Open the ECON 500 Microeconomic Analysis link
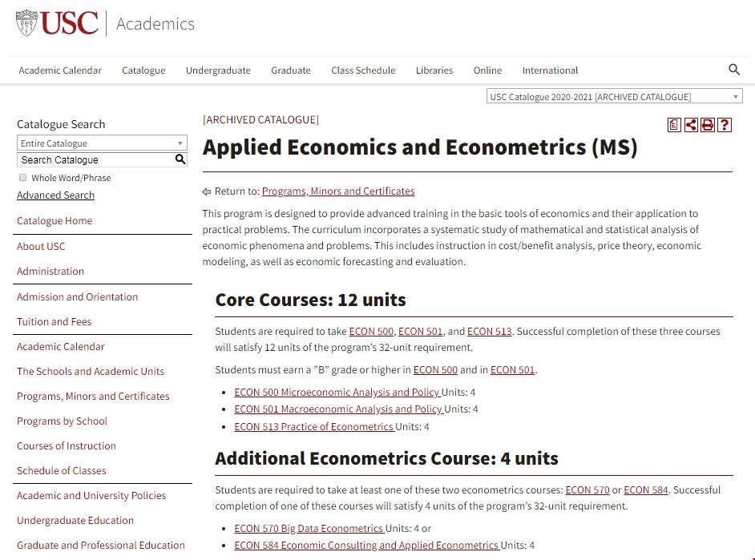Viewport: 755px width, 560px height. [337, 392]
